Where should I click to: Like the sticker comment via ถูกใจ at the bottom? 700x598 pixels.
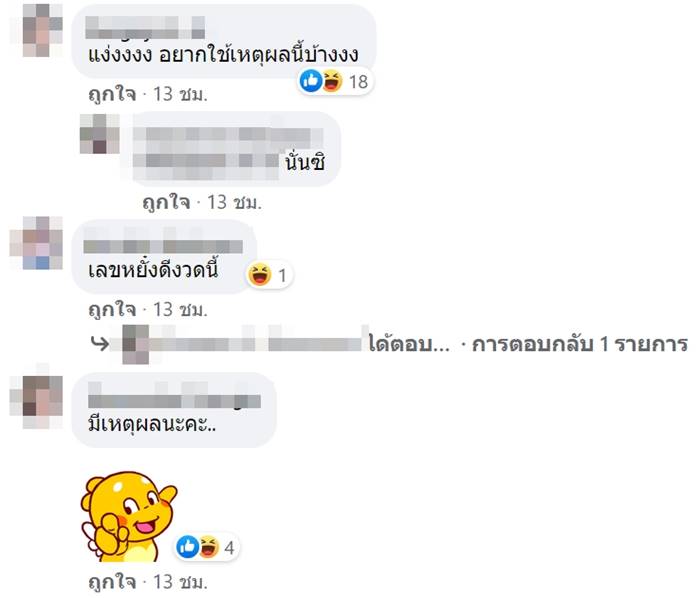[x=112, y=581]
